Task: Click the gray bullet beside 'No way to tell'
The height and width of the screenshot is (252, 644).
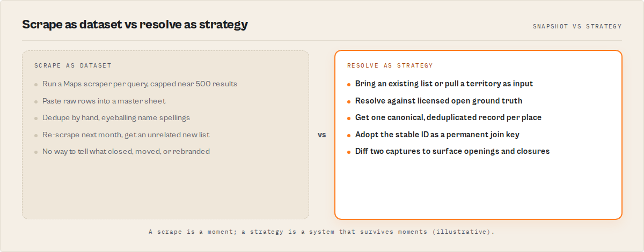Action: tap(36, 152)
